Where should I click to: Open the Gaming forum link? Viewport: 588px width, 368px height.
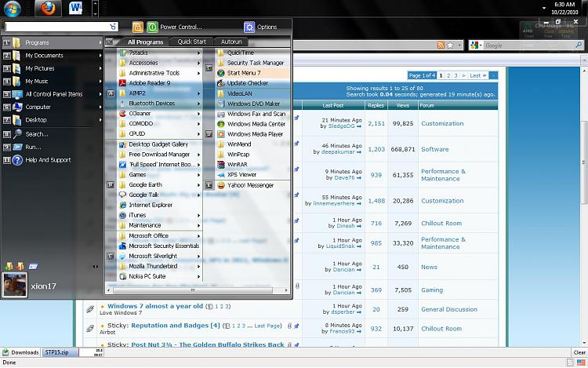click(x=432, y=290)
